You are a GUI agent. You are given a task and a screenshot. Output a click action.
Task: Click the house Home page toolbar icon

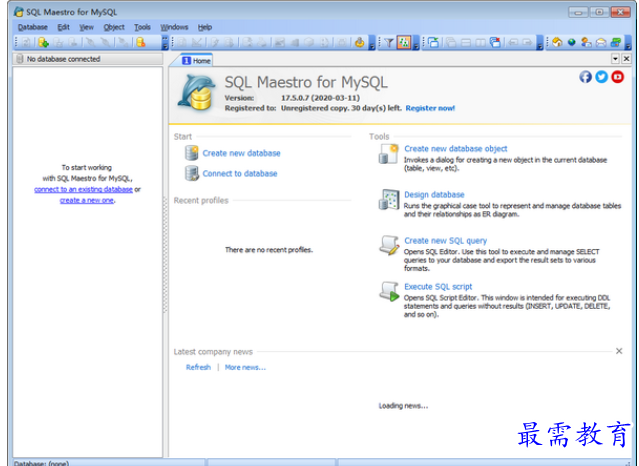click(557, 42)
